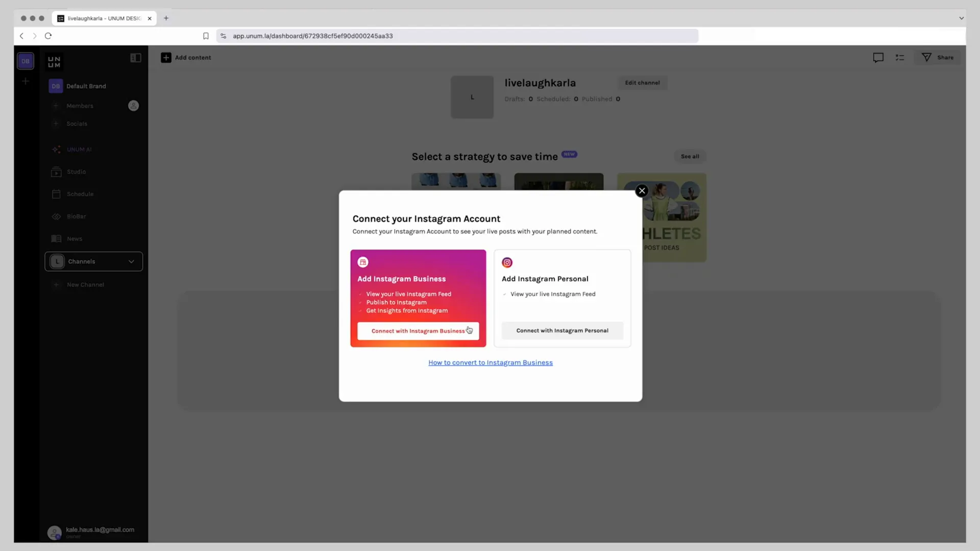
Task: Open Schedule in sidebar
Action: (80, 194)
